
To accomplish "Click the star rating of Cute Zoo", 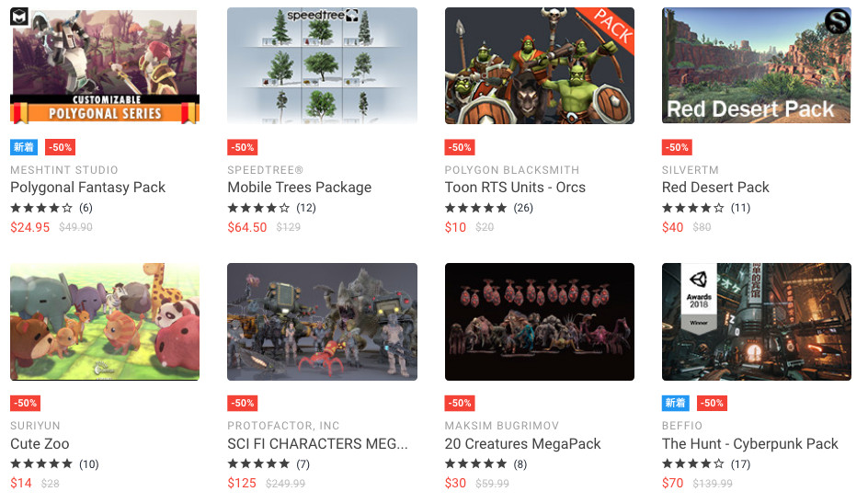I will tap(41, 463).
